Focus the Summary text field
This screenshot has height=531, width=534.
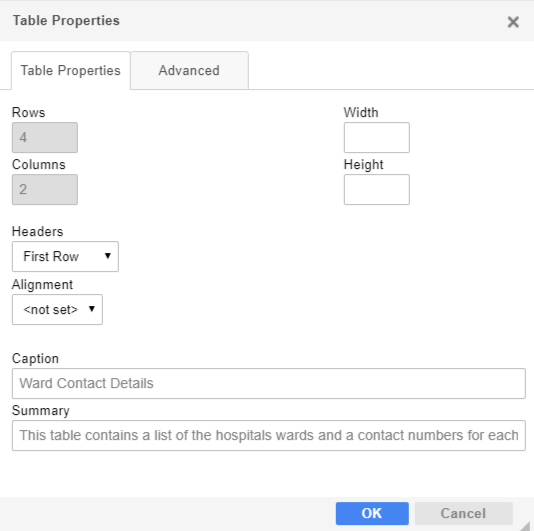pos(269,436)
